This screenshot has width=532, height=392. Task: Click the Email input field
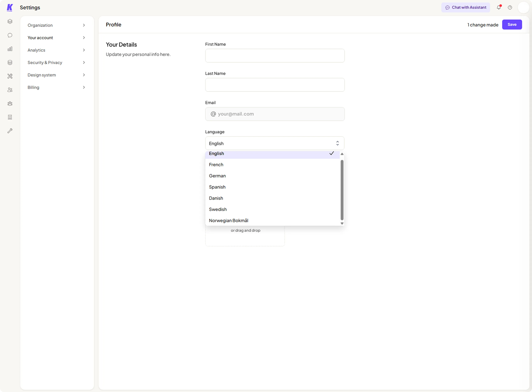(x=275, y=114)
